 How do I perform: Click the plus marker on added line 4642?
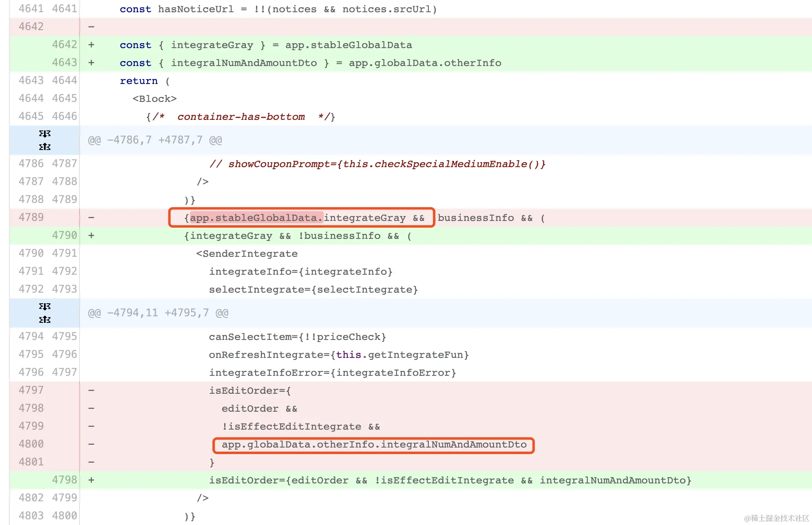pos(91,45)
